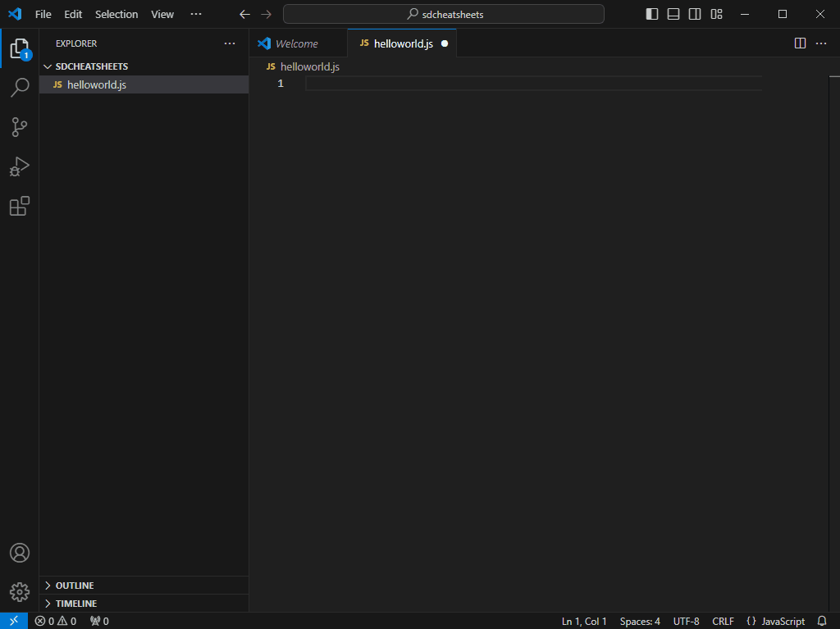The height and width of the screenshot is (629, 840).
Task: Toggle the Secondary Side Bar layout icon
Action: 695,15
